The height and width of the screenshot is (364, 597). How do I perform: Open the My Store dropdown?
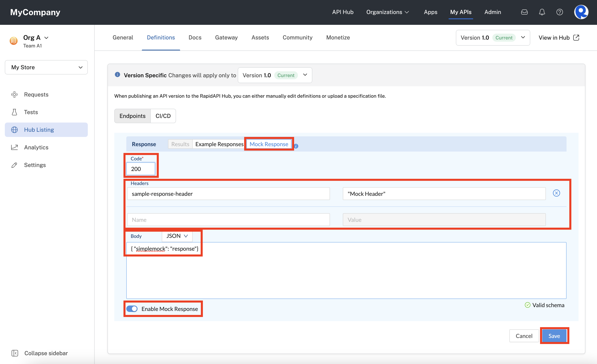46,67
